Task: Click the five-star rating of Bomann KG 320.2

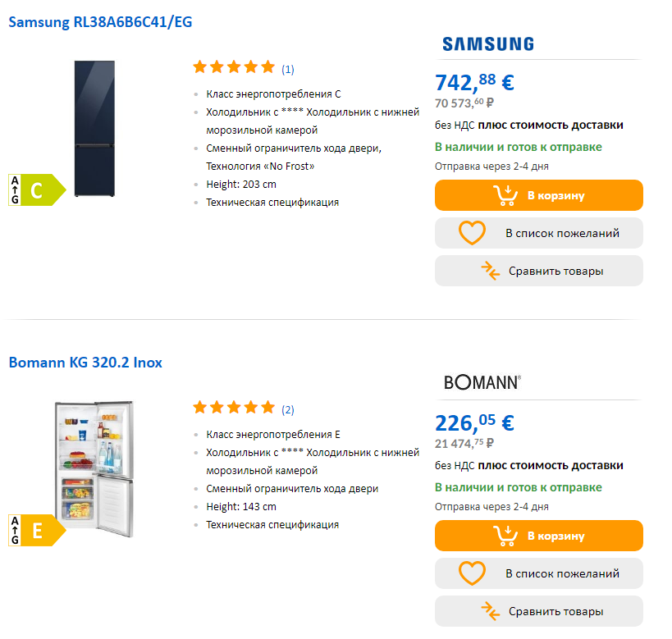Action: pos(234,407)
